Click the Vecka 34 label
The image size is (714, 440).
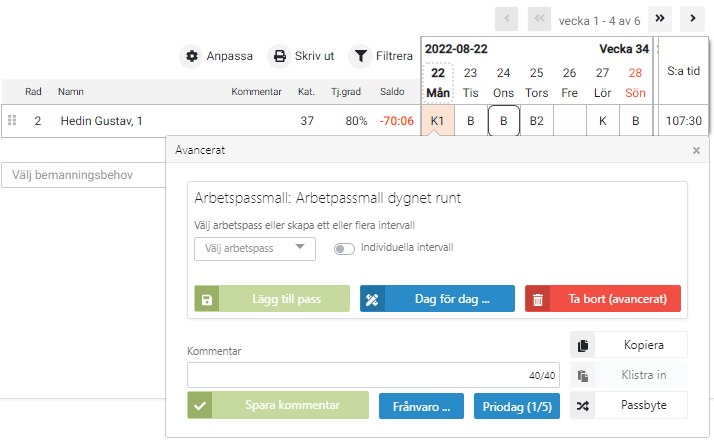coord(624,49)
